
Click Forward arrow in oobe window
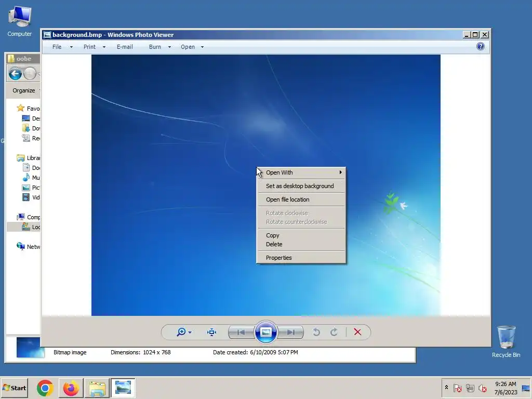point(30,74)
